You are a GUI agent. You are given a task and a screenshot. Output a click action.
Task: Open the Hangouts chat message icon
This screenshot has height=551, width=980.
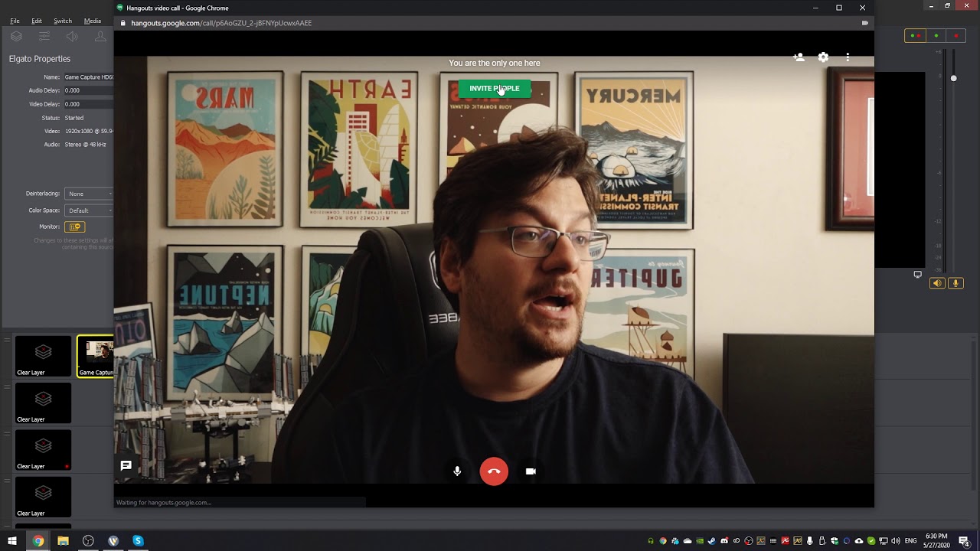(126, 465)
